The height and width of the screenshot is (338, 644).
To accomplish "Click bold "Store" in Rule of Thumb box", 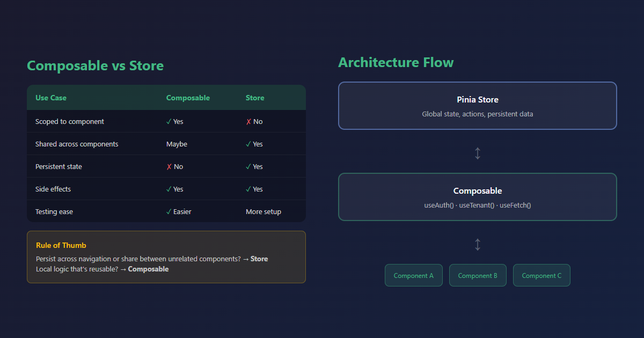I will 259,259.
